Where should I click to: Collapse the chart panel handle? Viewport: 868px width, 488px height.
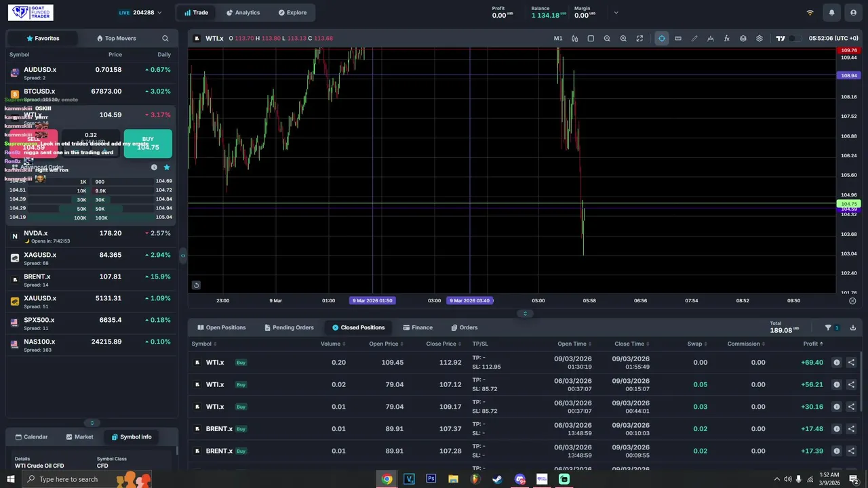pyautogui.click(x=525, y=313)
